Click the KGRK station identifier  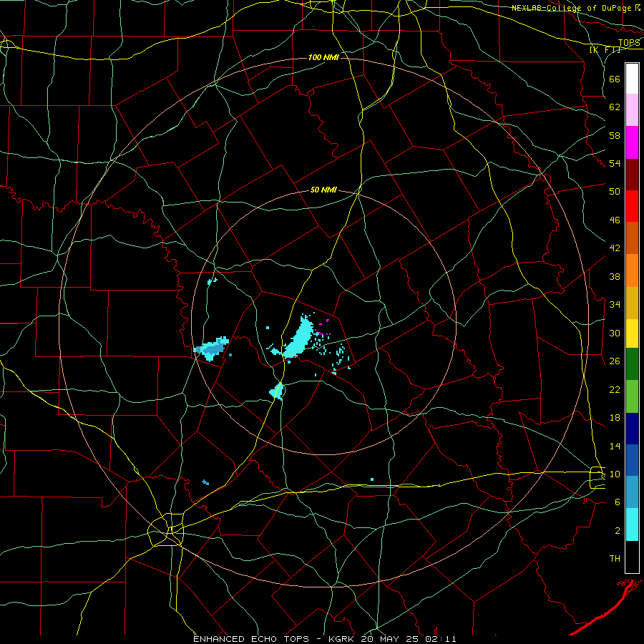343,639
